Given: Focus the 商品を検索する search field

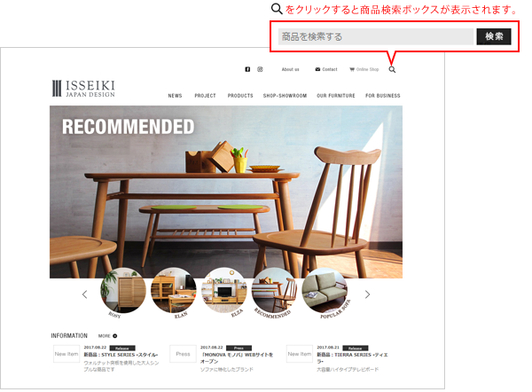Looking at the screenshot, I should [376, 36].
